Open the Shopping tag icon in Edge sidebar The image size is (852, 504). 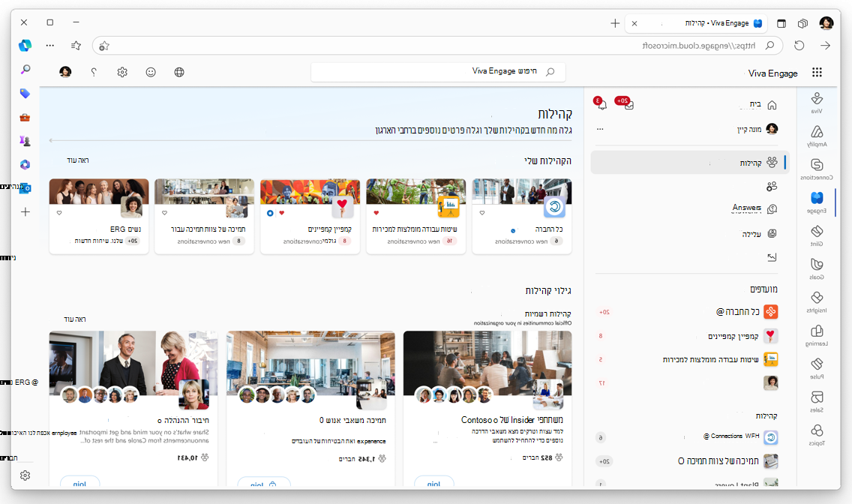point(25,94)
